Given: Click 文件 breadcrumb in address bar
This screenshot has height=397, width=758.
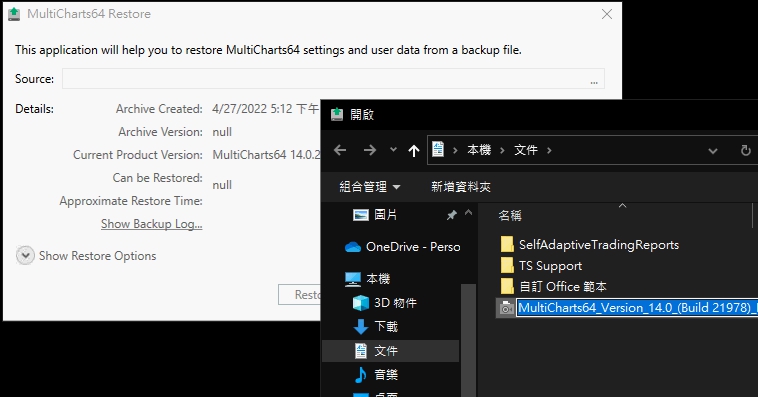Looking at the screenshot, I should [525, 150].
